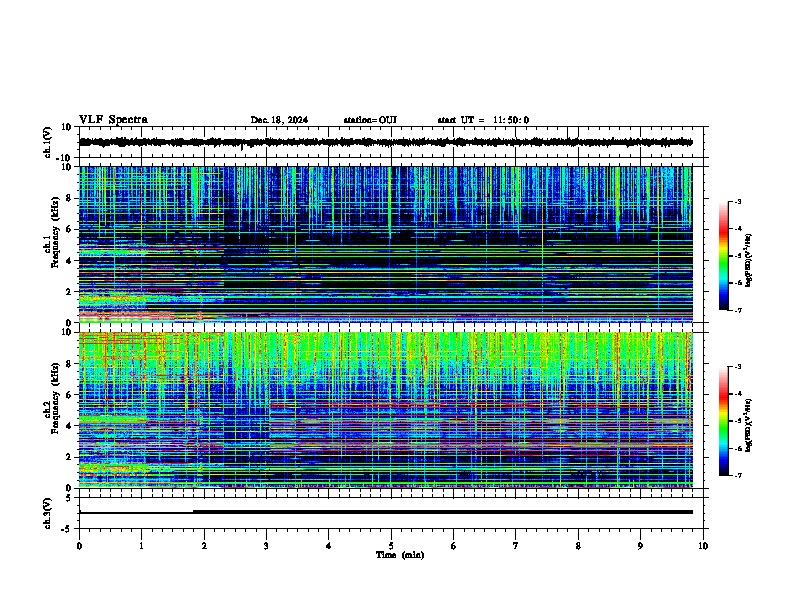The image size is (792, 612).
Task: Click the time axis tick label "0"
Action: pos(79,546)
